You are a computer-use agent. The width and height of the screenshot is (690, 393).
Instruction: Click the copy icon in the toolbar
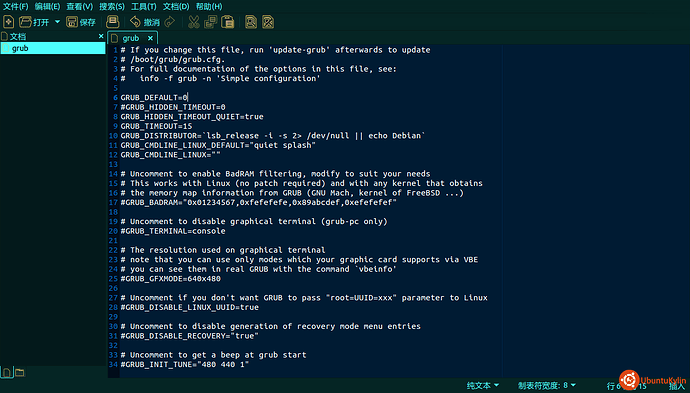coord(211,22)
